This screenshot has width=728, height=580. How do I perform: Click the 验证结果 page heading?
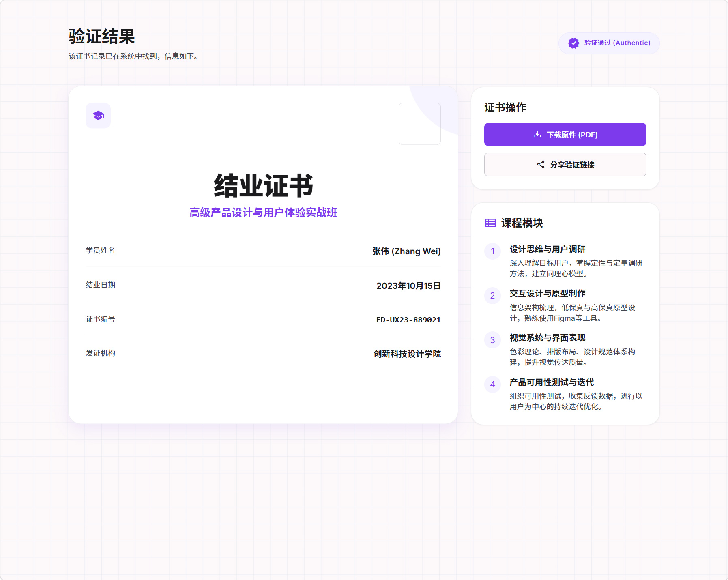101,37
